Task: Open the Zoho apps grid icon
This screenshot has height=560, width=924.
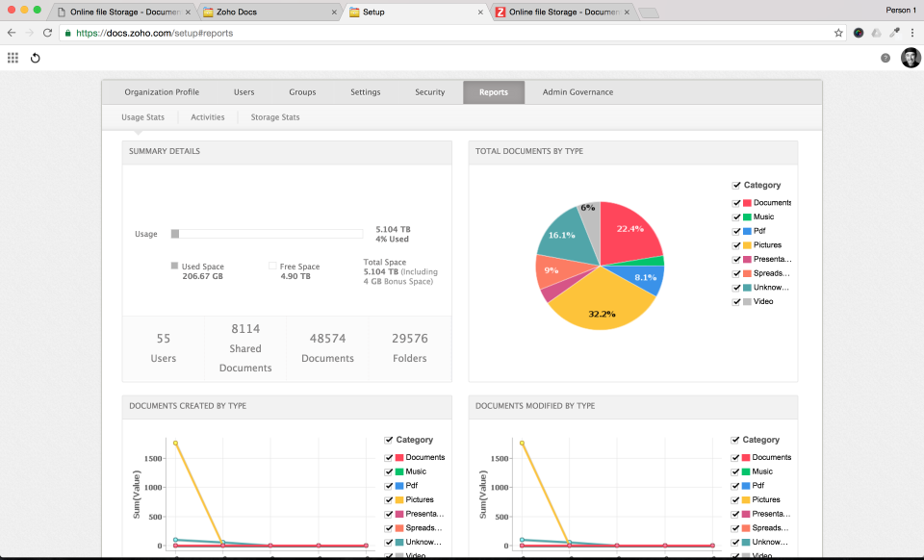Action: point(13,58)
